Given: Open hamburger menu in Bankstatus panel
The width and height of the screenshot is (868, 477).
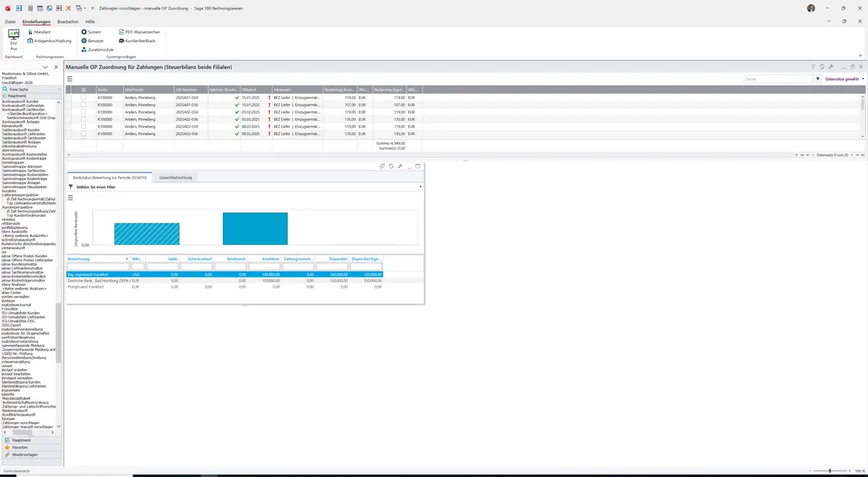Looking at the screenshot, I should (70, 197).
